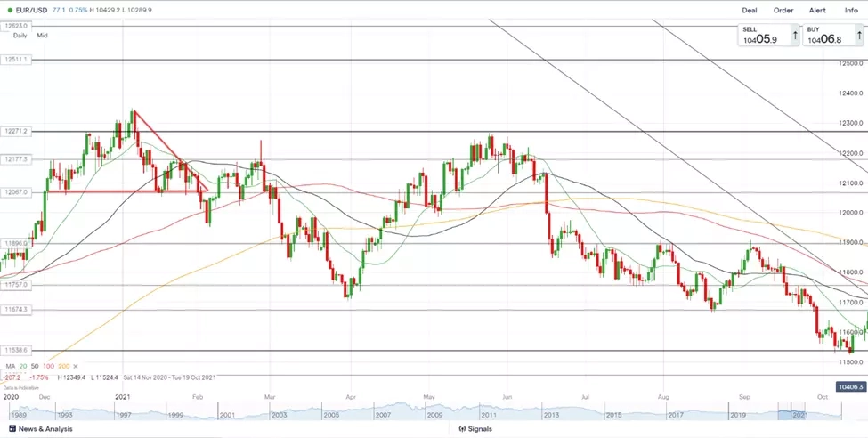Click the 12271.2 horizontal line label

pos(17,131)
